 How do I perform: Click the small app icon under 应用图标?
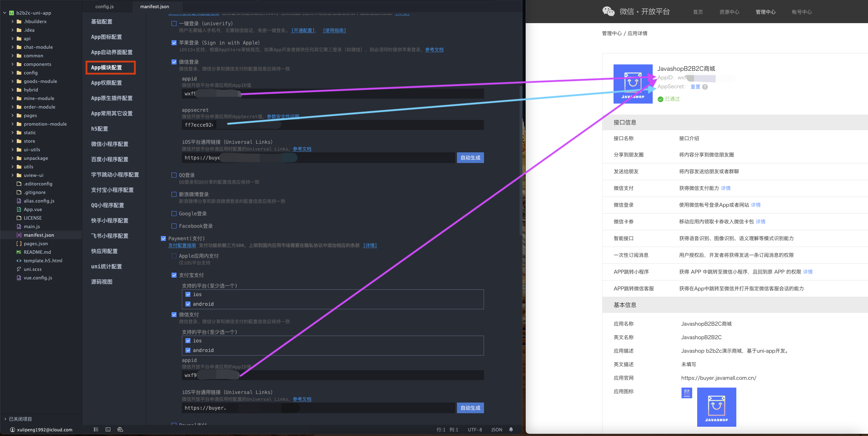tap(686, 393)
